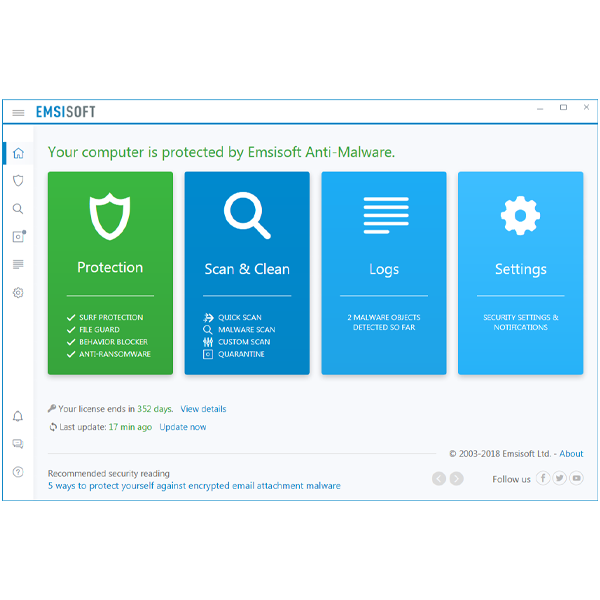Open the notifications bell icon

tap(18, 416)
